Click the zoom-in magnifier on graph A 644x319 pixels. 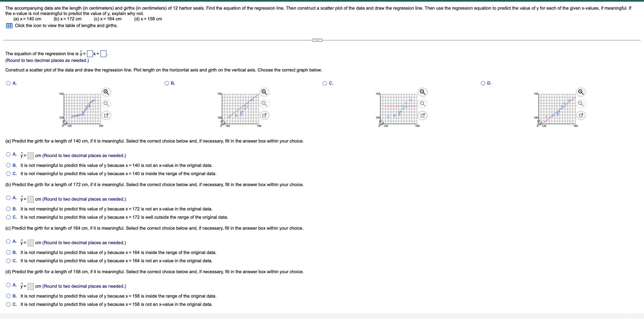[x=106, y=92]
